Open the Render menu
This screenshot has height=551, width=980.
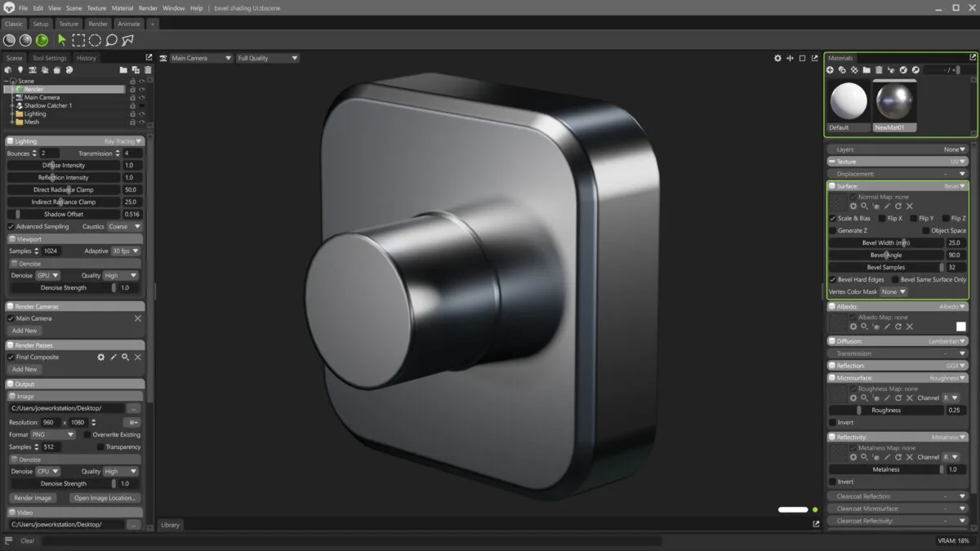[x=148, y=8]
